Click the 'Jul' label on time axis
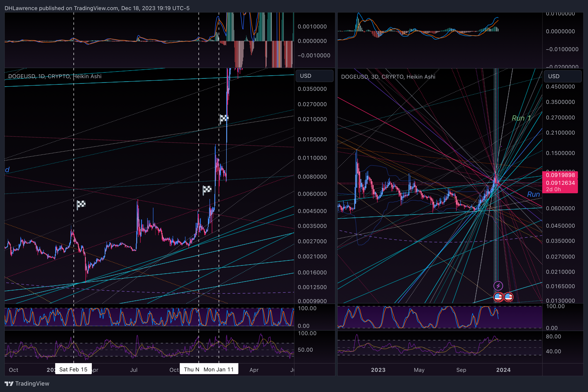588x392 pixels. [134, 370]
